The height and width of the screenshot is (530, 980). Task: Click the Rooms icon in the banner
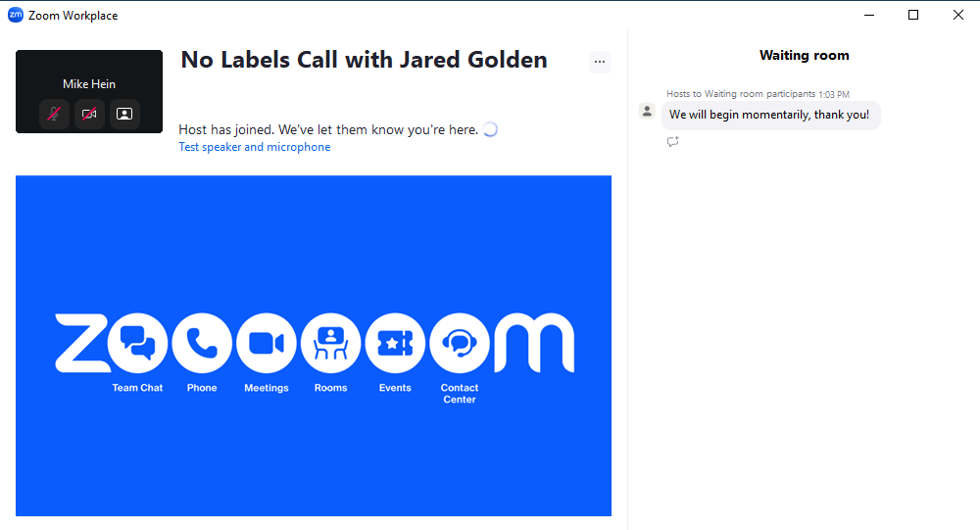[330, 343]
